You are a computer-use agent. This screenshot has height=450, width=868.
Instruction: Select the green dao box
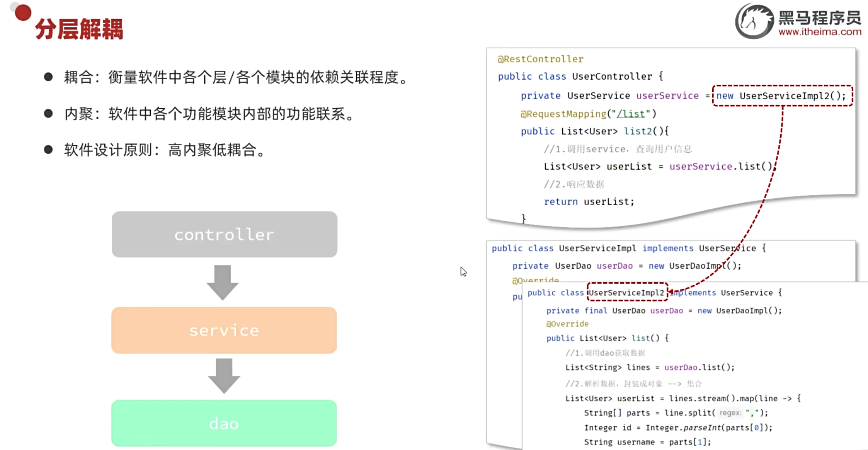coord(224,423)
